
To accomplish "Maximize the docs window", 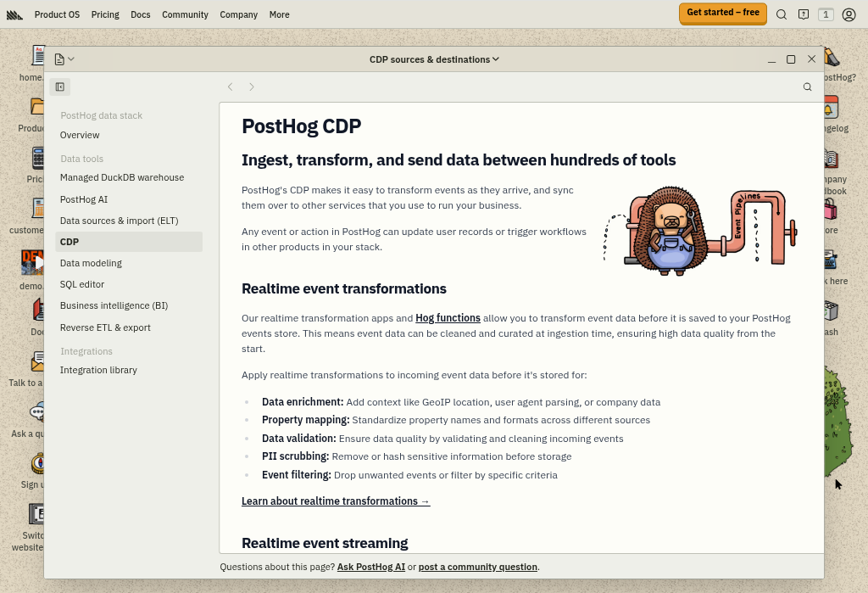I will click(x=791, y=59).
